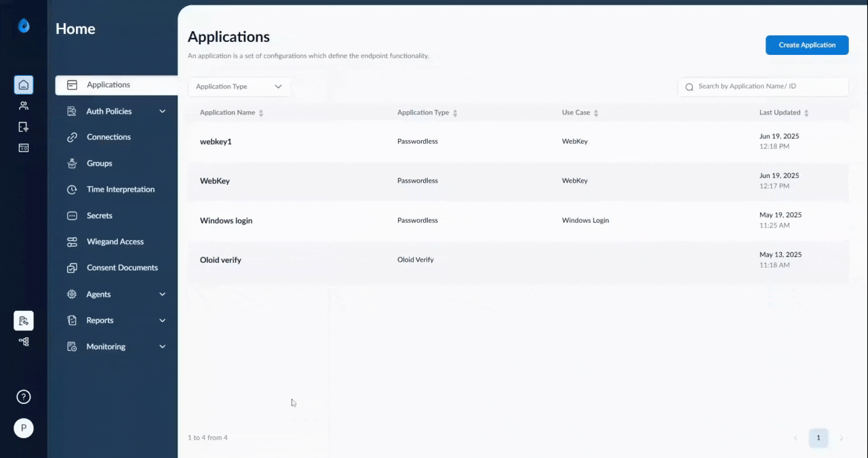
Task: Open the rail icon above the hierarchy icon
Action: coord(24,320)
